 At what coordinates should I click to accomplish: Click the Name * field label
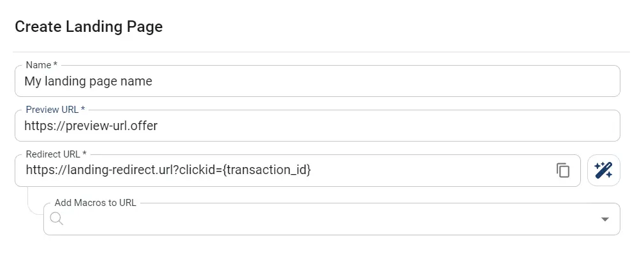pos(41,65)
